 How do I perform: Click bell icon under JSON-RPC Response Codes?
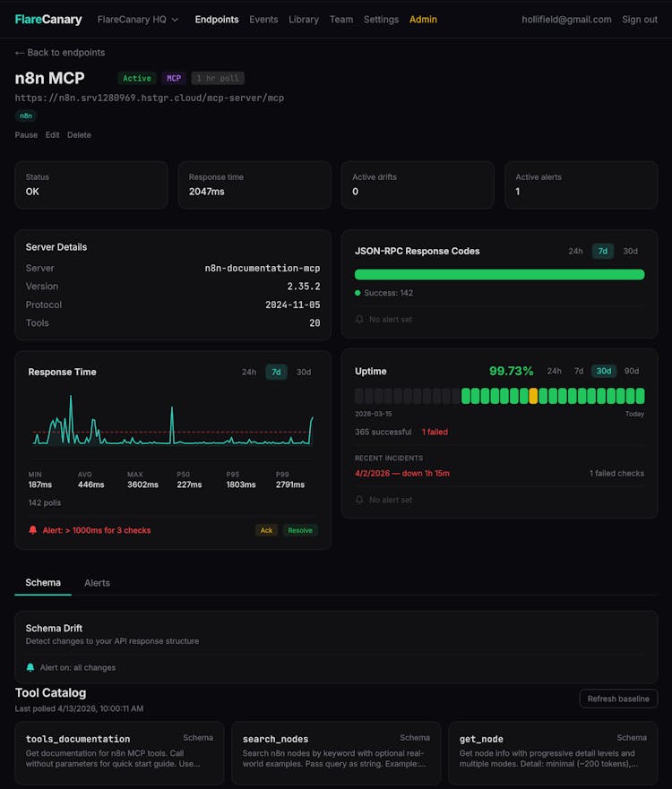(360, 320)
